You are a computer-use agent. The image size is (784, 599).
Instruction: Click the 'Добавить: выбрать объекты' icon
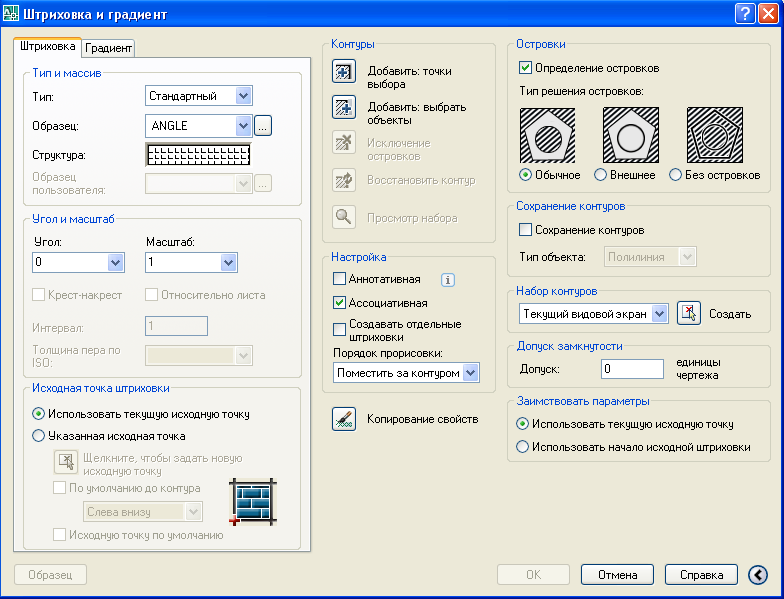(x=344, y=107)
